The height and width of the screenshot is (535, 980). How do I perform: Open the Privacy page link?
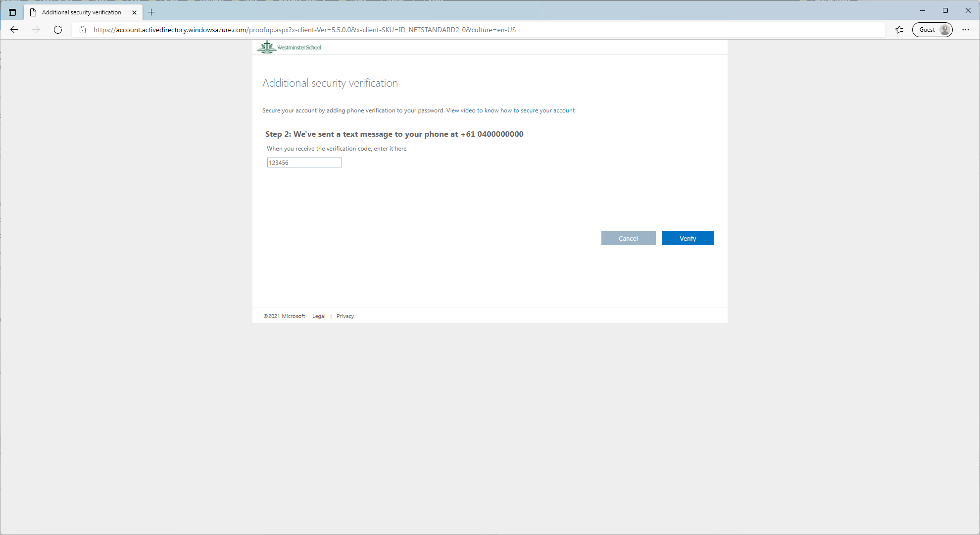point(345,316)
